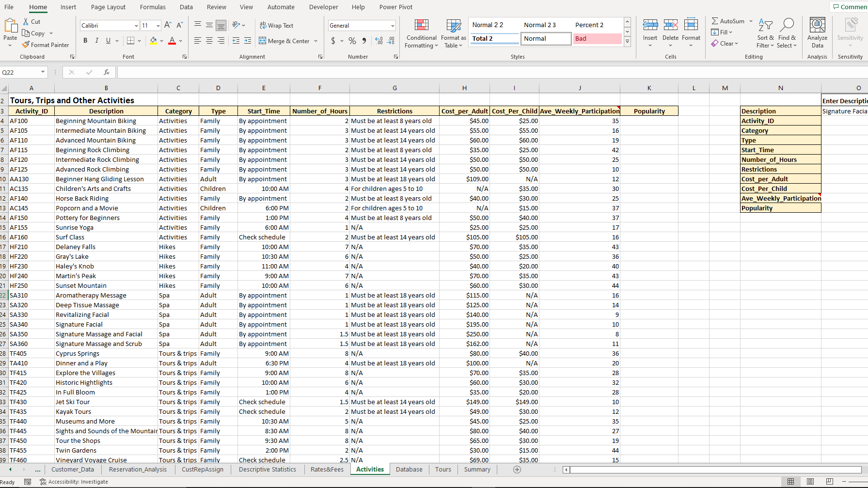The image size is (868, 488).
Task: Click Accessibility: Investigate in status bar
Action: [74, 482]
